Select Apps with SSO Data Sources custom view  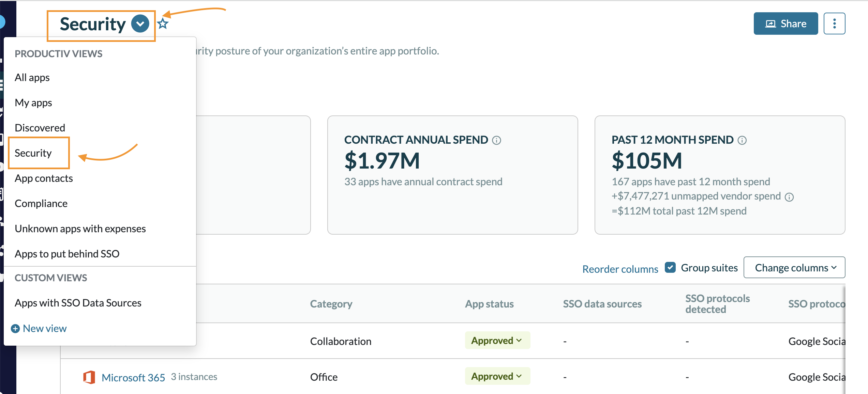pyautogui.click(x=78, y=303)
